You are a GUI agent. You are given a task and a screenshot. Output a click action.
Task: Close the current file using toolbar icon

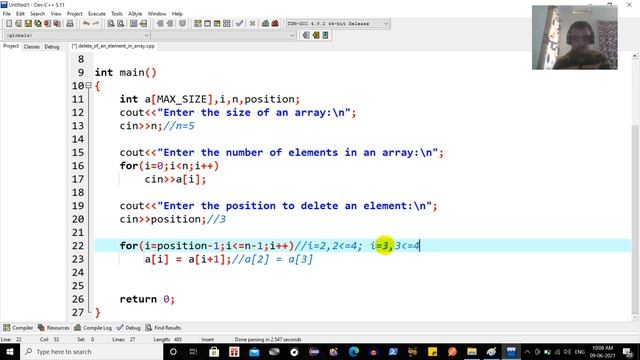pos(48,24)
